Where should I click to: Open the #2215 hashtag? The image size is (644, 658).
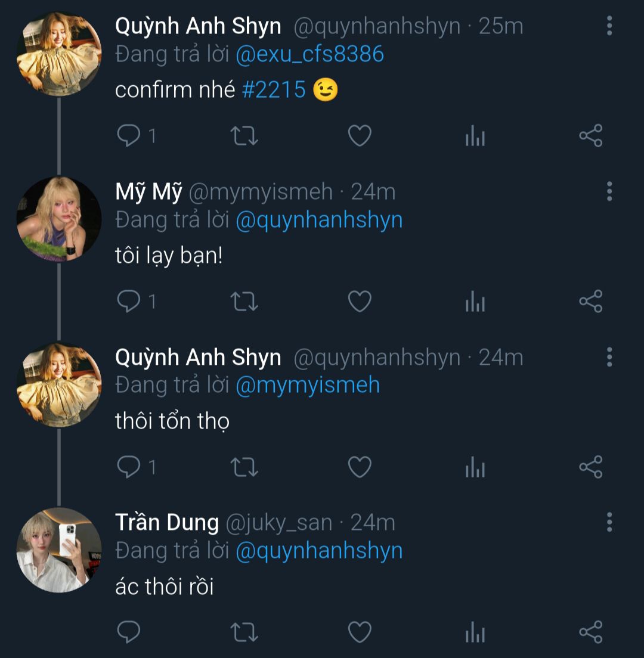pos(274,90)
